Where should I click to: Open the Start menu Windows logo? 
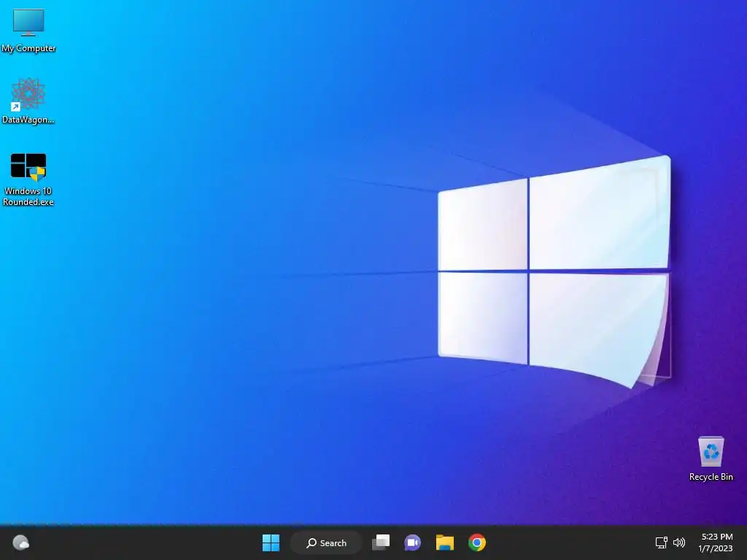[271, 542]
